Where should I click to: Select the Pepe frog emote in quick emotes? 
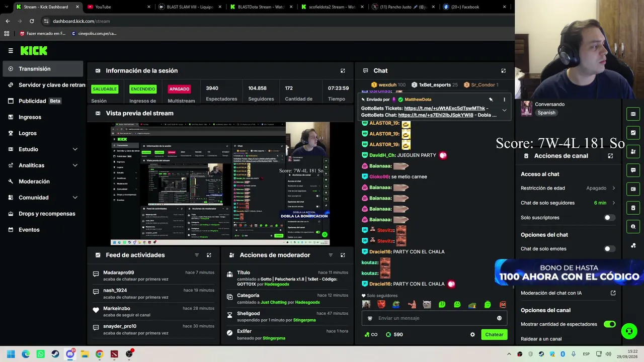pyautogui.click(x=396, y=304)
